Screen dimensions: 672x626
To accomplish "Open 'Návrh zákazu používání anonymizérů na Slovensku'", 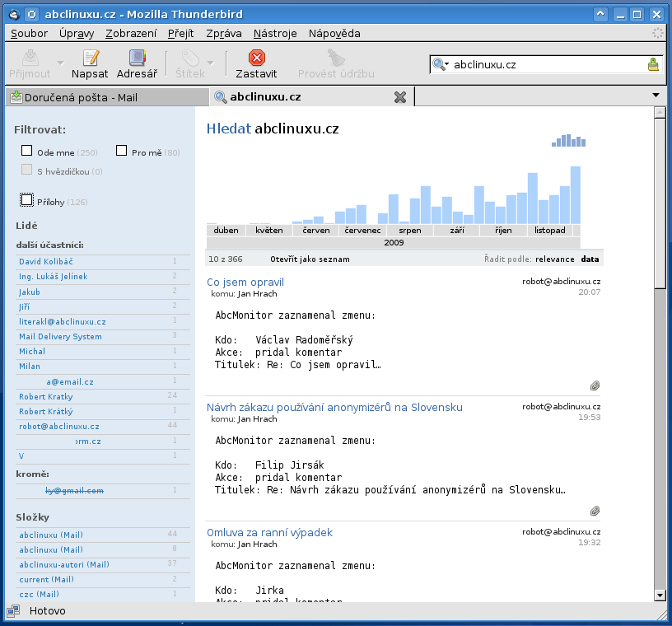I will click(334, 408).
